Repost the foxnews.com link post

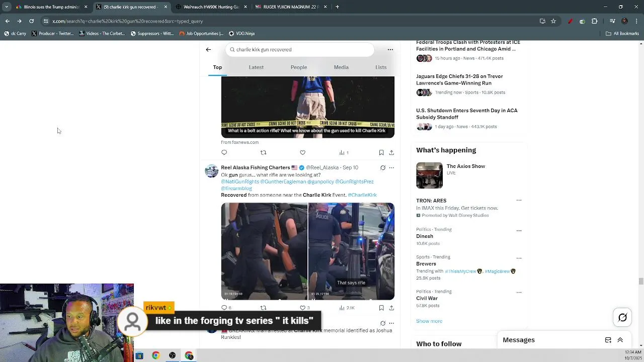coord(263,152)
